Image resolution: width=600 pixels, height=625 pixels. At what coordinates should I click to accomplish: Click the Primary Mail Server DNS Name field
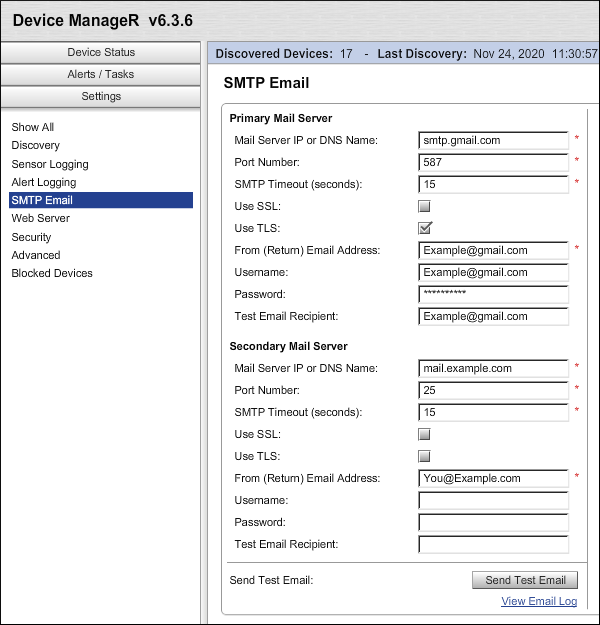[493, 140]
